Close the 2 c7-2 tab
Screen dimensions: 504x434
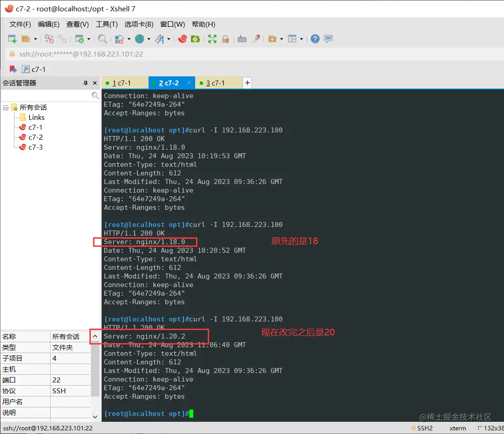189,83
